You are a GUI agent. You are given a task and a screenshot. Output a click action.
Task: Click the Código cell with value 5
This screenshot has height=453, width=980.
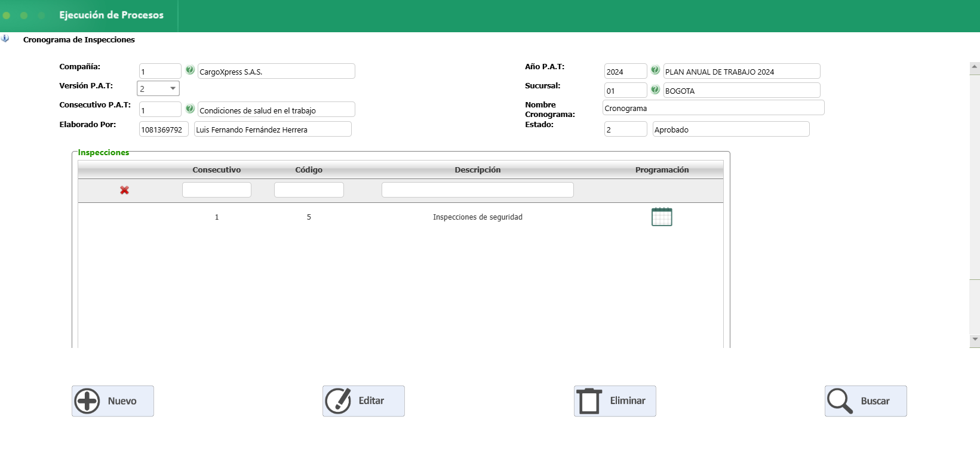point(309,217)
